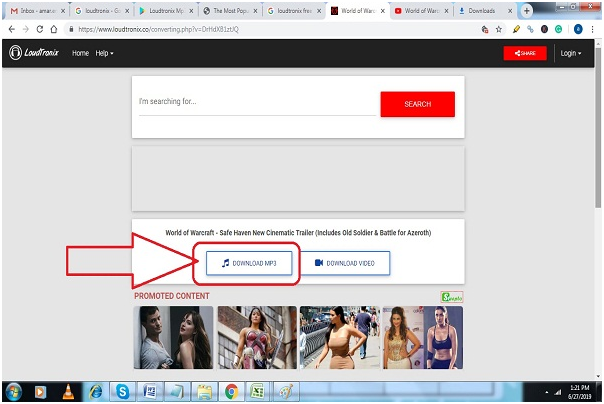Switch to the loudtronix free Google tab

294,11
